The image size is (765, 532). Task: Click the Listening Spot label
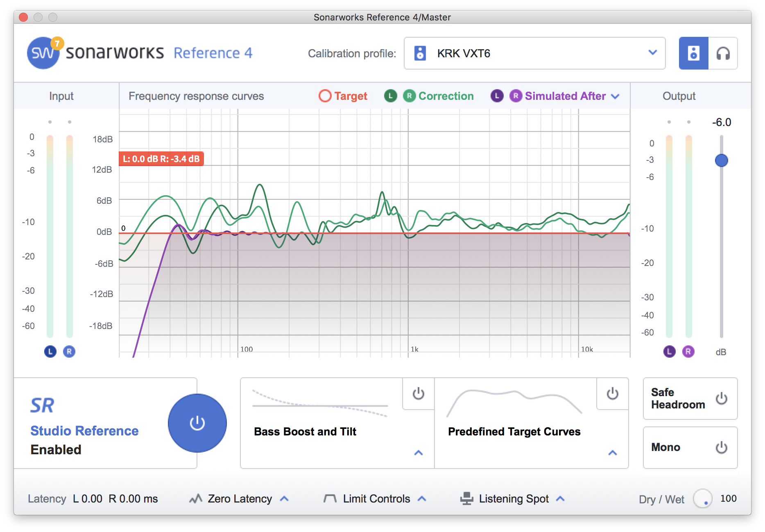(x=514, y=499)
